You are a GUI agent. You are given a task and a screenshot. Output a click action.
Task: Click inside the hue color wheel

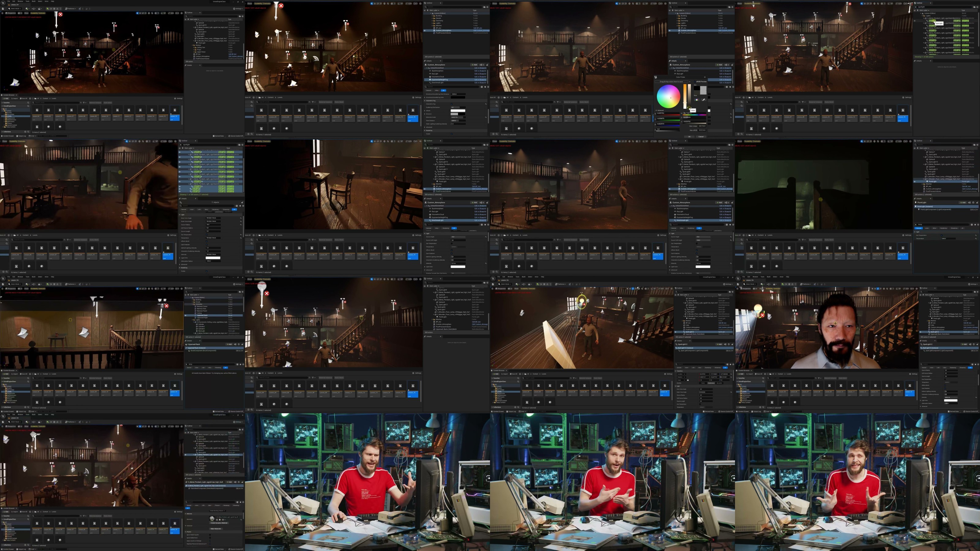(x=669, y=97)
